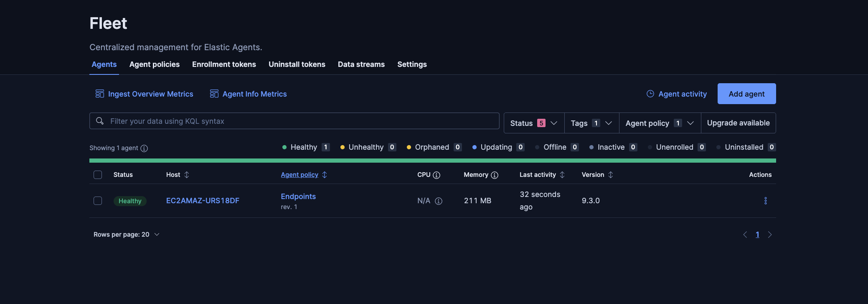
Task: Open actions menu for EC2AMAZ-URS18DF agent
Action: tap(765, 201)
